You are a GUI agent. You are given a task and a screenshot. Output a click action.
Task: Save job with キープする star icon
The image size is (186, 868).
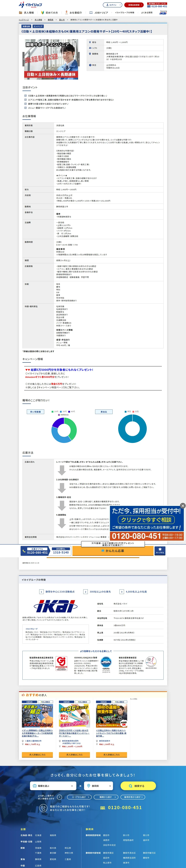point(160,551)
